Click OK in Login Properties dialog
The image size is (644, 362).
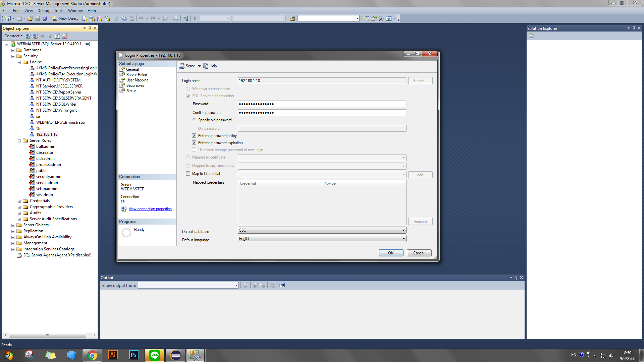[x=391, y=253]
